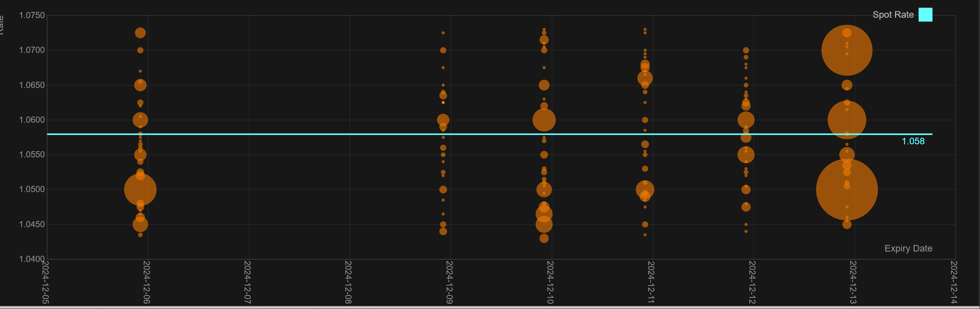Image resolution: width=980 pixels, height=309 pixels.
Task: Click the 1.0550 y-axis tick label
Action: coord(32,155)
